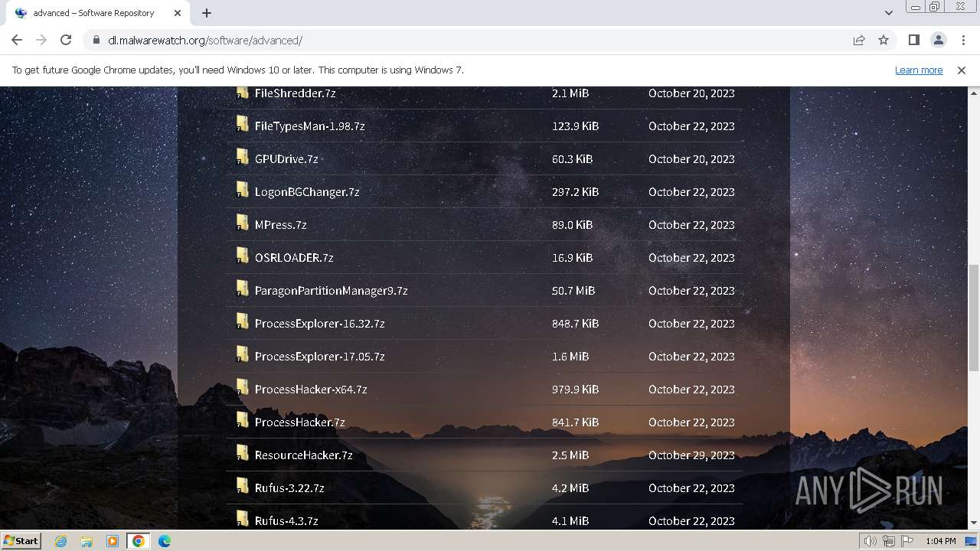This screenshot has width=980, height=551.
Task: Download LogonBGChanger.7z link
Action: [307, 192]
